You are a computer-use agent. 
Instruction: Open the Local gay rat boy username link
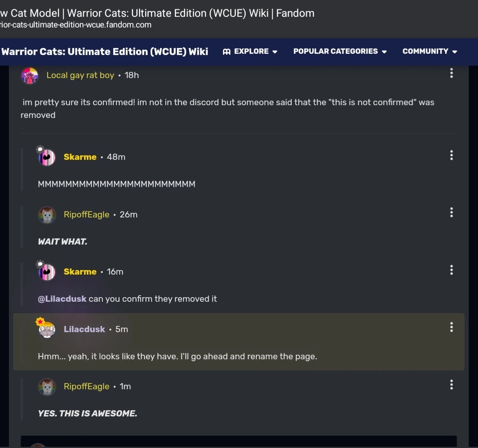(80, 75)
